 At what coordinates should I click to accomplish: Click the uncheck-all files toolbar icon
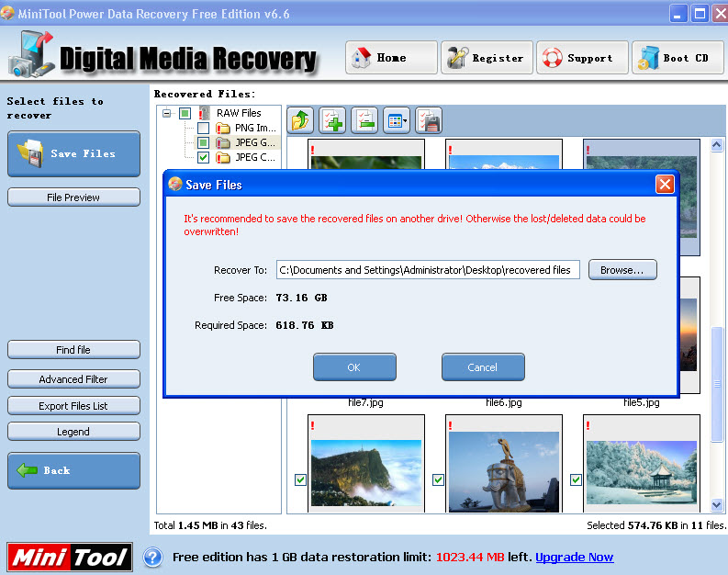[x=364, y=120]
